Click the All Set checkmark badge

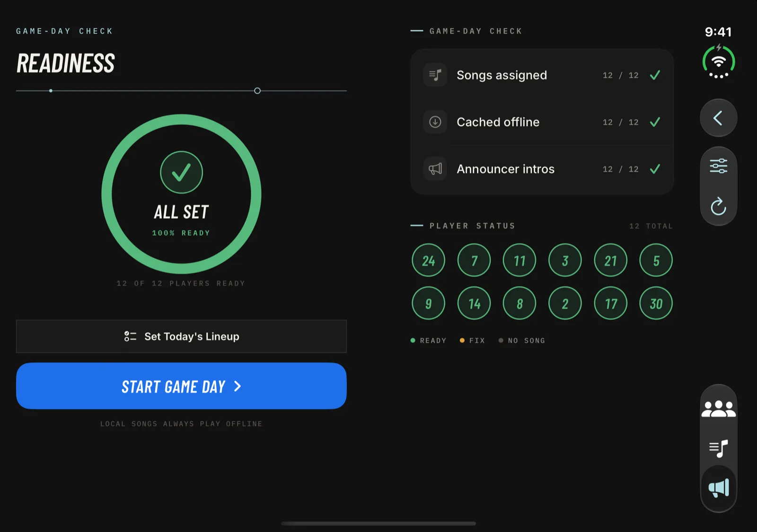181,172
